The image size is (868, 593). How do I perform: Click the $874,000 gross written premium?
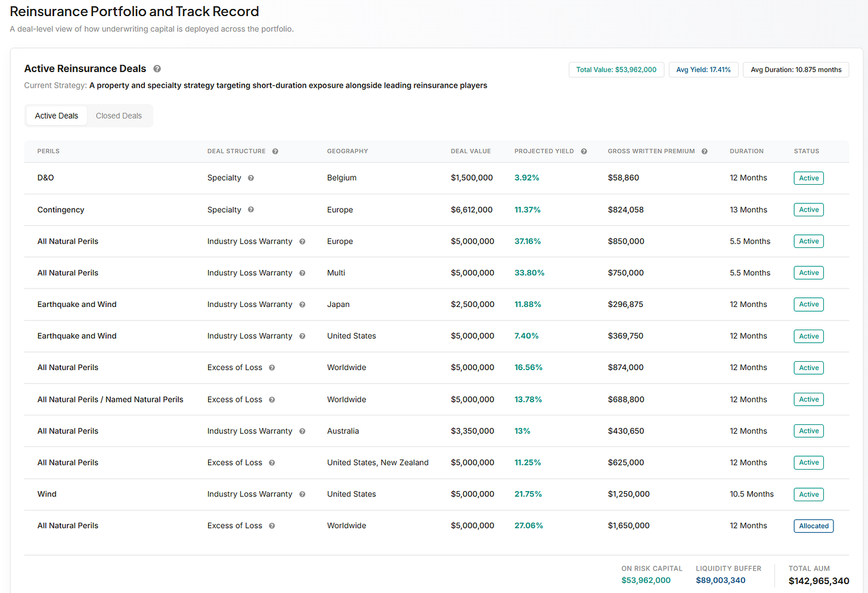pos(625,368)
